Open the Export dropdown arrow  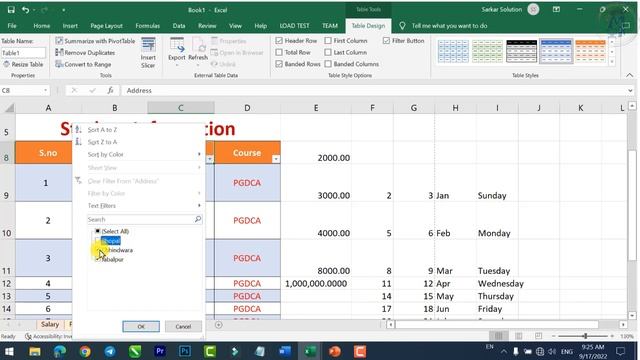click(x=177, y=65)
